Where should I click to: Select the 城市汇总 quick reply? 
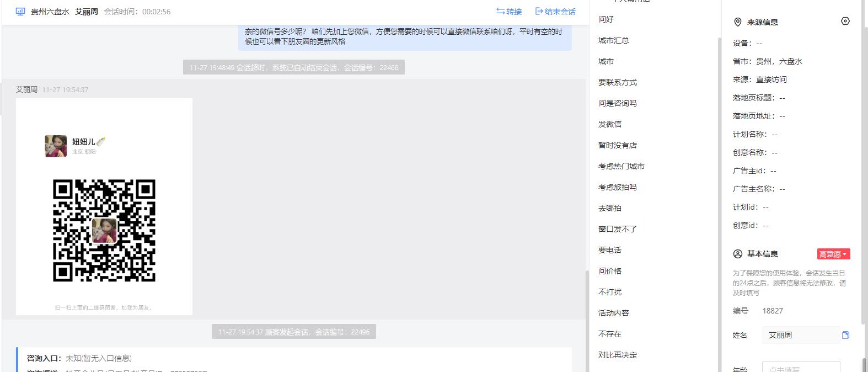coord(614,40)
